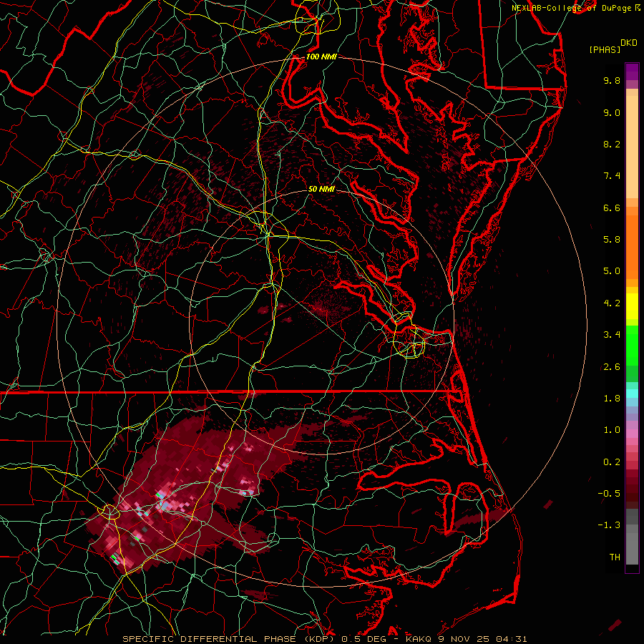Click the 100 NMI range ring label
This screenshot has height=644, width=644.
pos(321,57)
